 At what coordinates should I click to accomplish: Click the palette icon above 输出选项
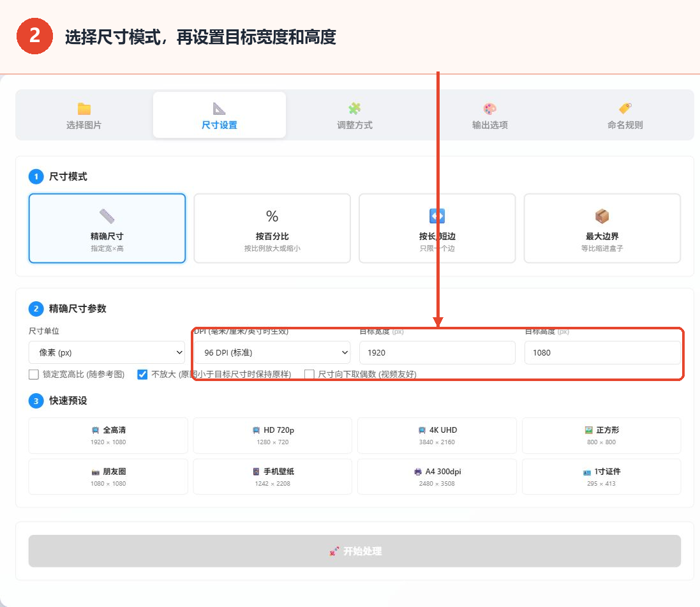pyautogui.click(x=489, y=109)
